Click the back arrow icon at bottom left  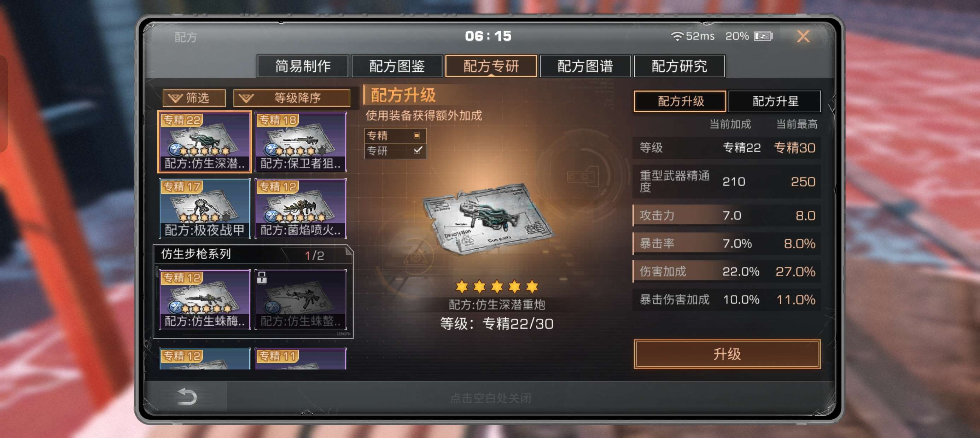coord(187,397)
